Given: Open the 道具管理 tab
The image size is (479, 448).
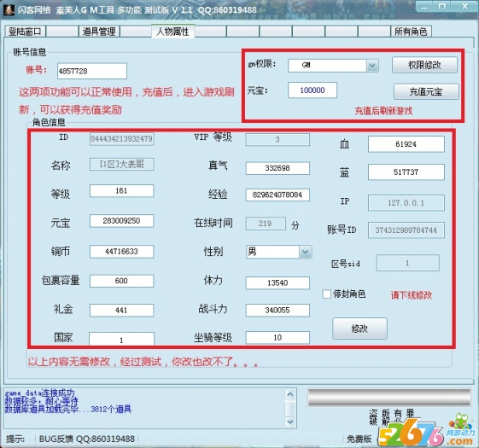Looking at the screenshot, I should [99, 32].
